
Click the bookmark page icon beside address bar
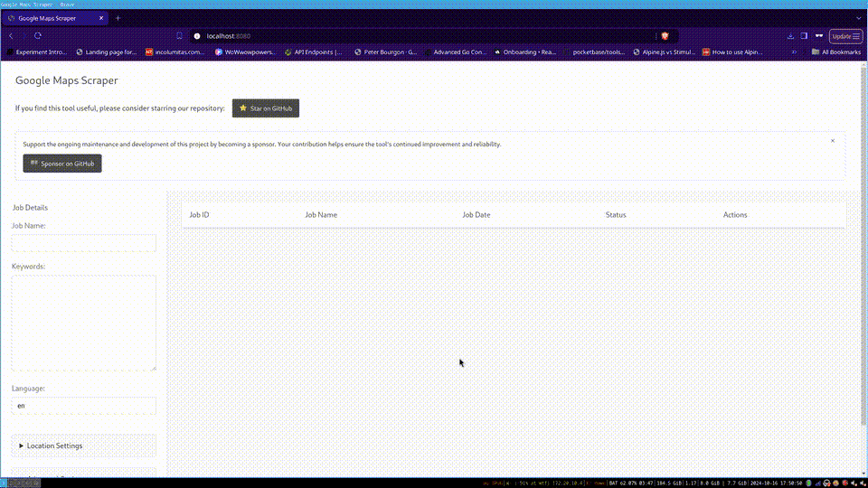coord(179,36)
